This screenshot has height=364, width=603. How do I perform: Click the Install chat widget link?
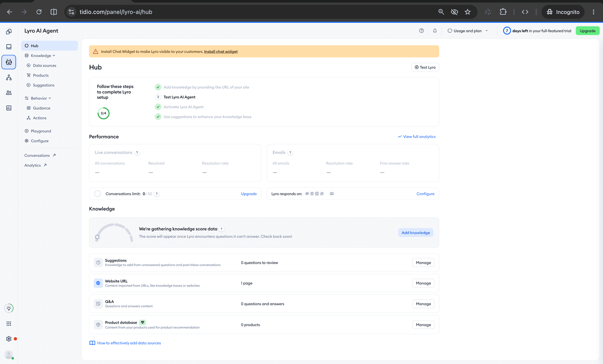coord(221,52)
